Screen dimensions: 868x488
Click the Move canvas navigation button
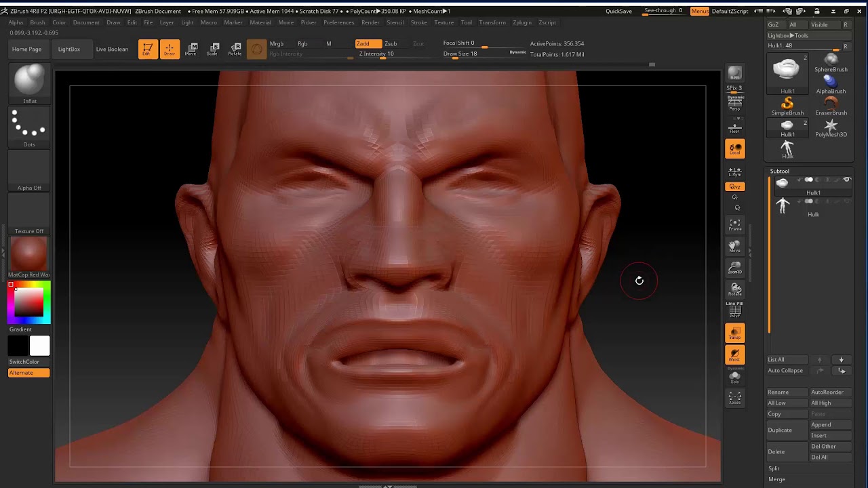click(x=735, y=247)
